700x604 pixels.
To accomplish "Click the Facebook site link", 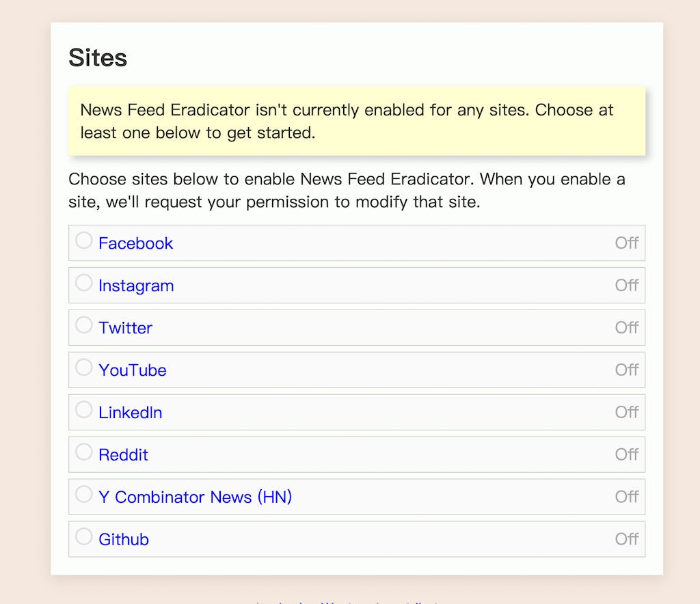I will pyautogui.click(x=135, y=243).
